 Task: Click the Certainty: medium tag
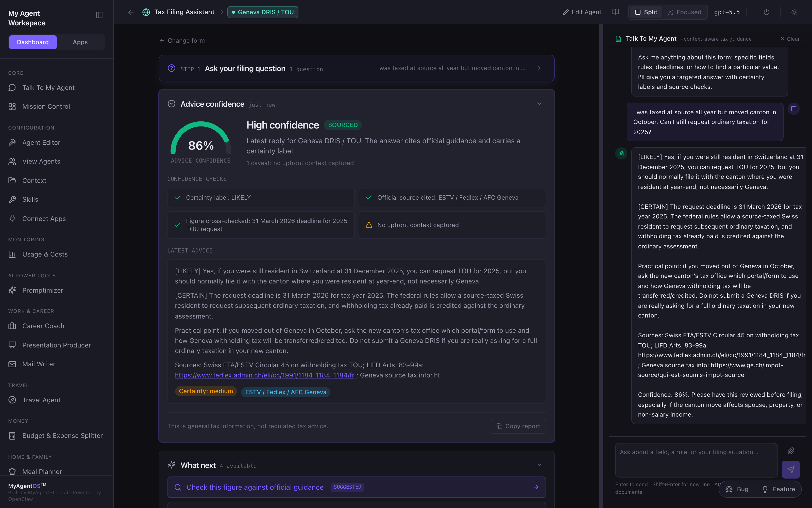(206, 391)
